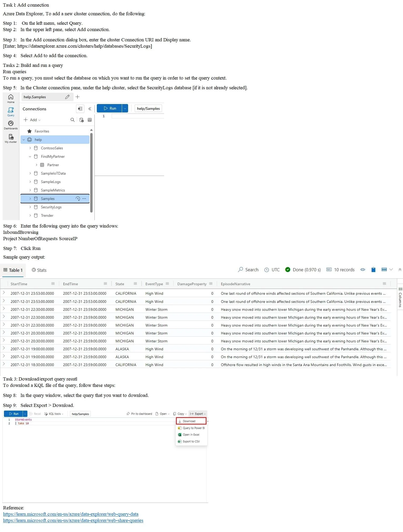Open the Run button dropdown arrow
This screenshot has height=532, width=403.
(x=125, y=108)
